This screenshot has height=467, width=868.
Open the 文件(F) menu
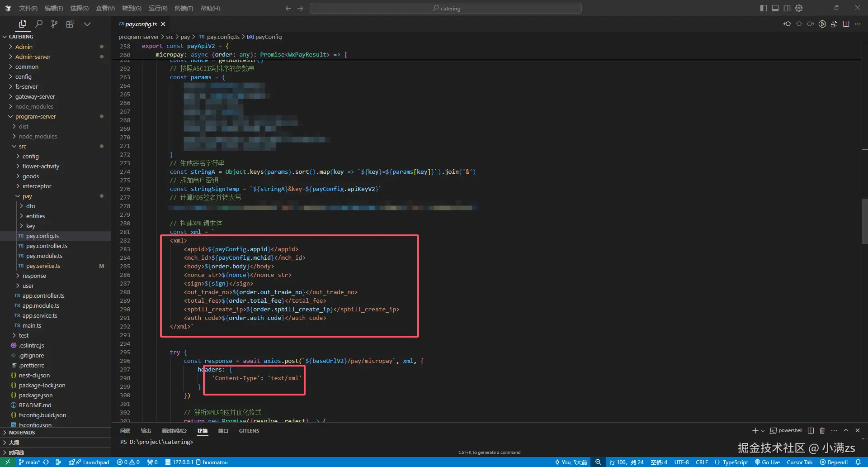pyautogui.click(x=28, y=8)
